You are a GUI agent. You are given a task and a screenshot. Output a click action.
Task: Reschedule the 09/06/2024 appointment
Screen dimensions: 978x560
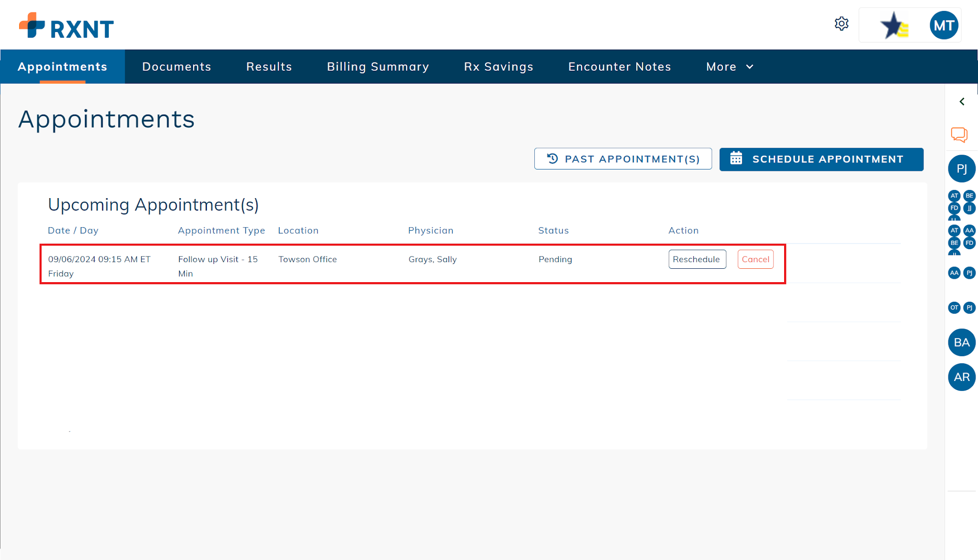click(x=697, y=259)
